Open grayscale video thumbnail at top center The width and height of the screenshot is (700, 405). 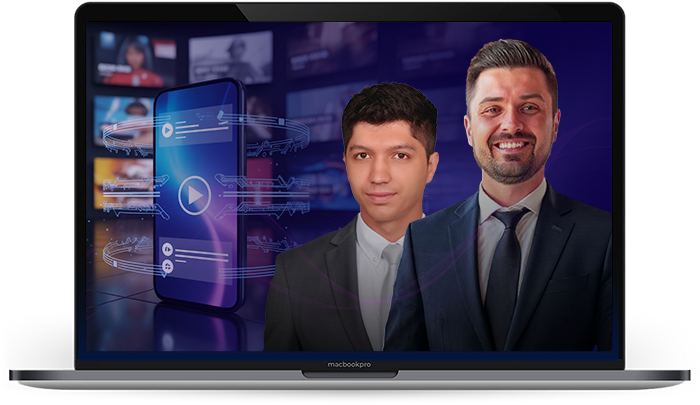click(230, 57)
